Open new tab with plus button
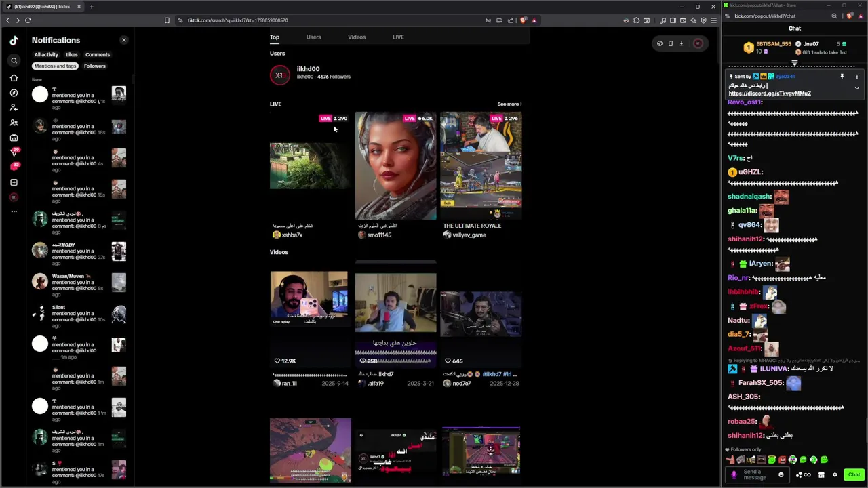Image resolution: width=868 pixels, height=488 pixels. 91,7
